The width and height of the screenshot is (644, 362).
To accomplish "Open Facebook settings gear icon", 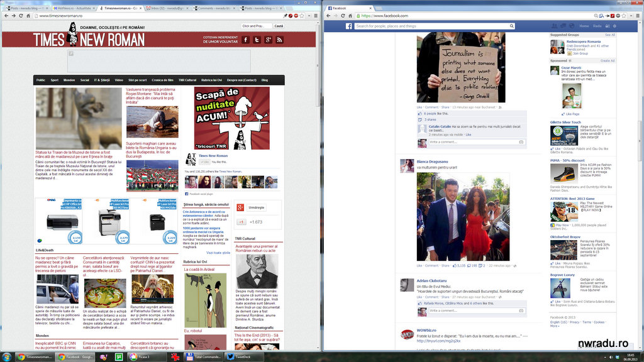I will pyautogui.click(x=614, y=26).
